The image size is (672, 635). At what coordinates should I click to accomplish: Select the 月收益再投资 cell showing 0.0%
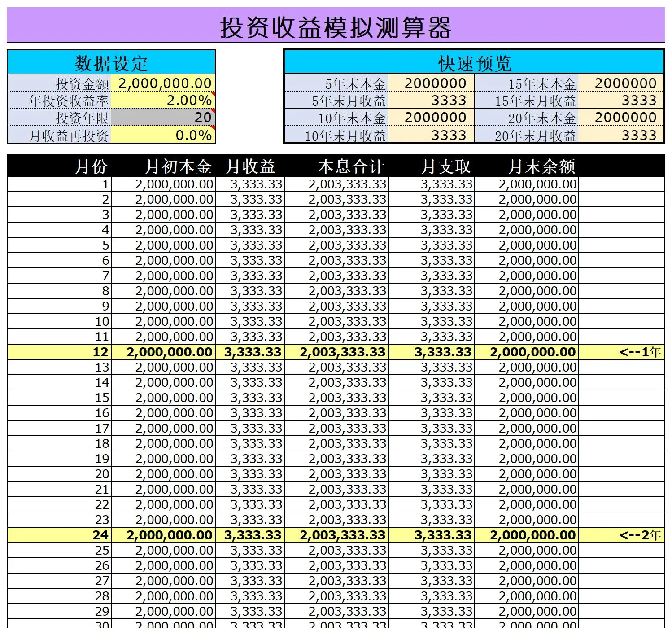coord(164,134)
